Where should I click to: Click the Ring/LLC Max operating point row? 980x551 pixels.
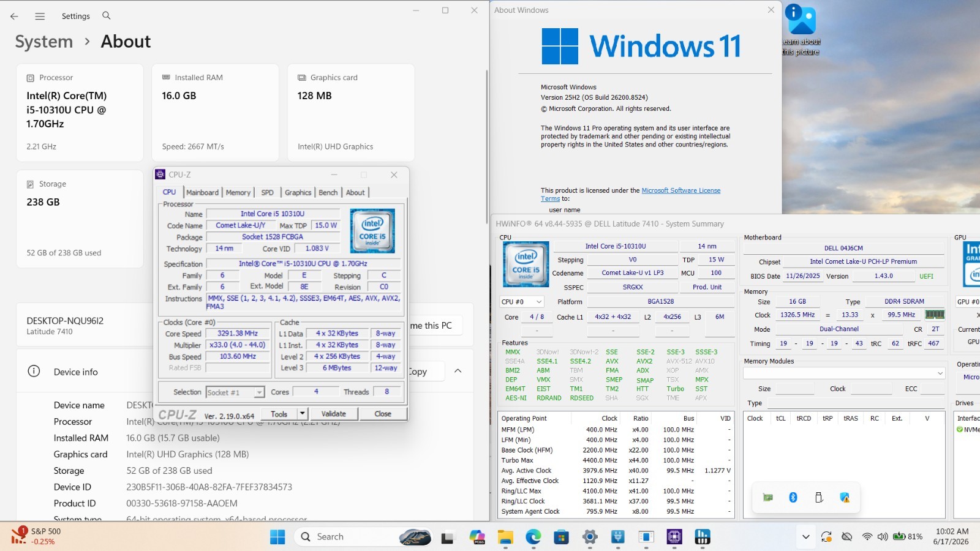(616, 491)
